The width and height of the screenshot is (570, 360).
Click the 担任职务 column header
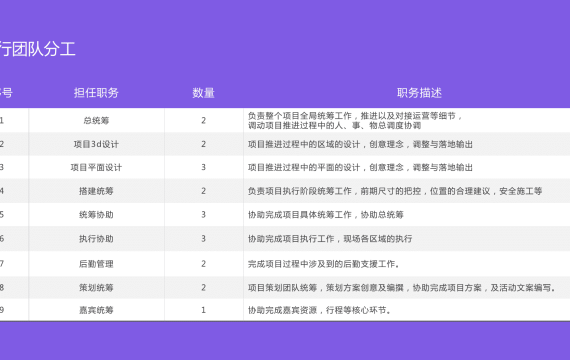coord(96,93)
